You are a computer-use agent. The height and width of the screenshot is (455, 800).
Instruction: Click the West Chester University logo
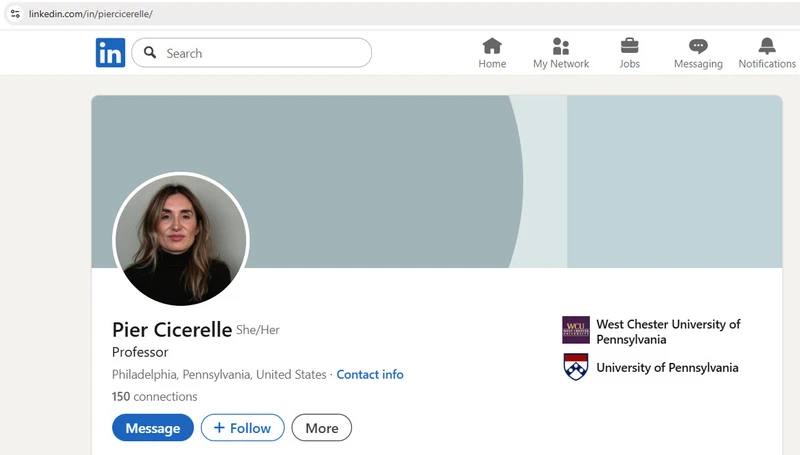(x=576, y=330)
